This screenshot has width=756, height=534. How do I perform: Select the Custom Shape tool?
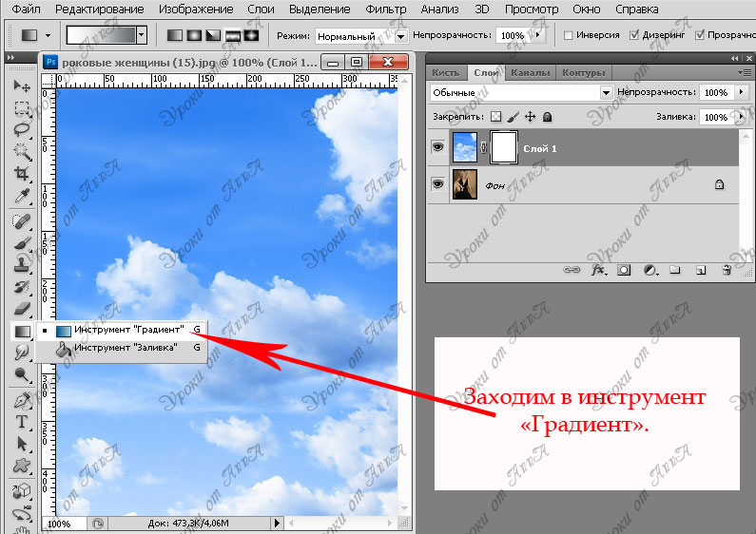pyautogui.click(x=22, y=466)
